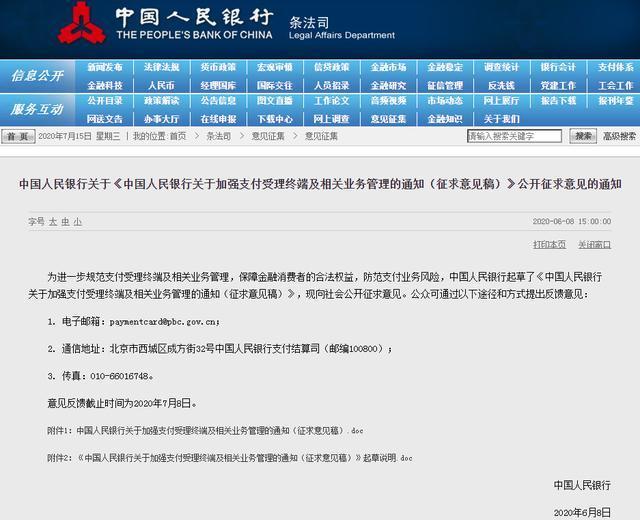Go to 金融科技 section
Image resolution: width=640 pixels, height=520 pixels.
click(x=105, y=85)
